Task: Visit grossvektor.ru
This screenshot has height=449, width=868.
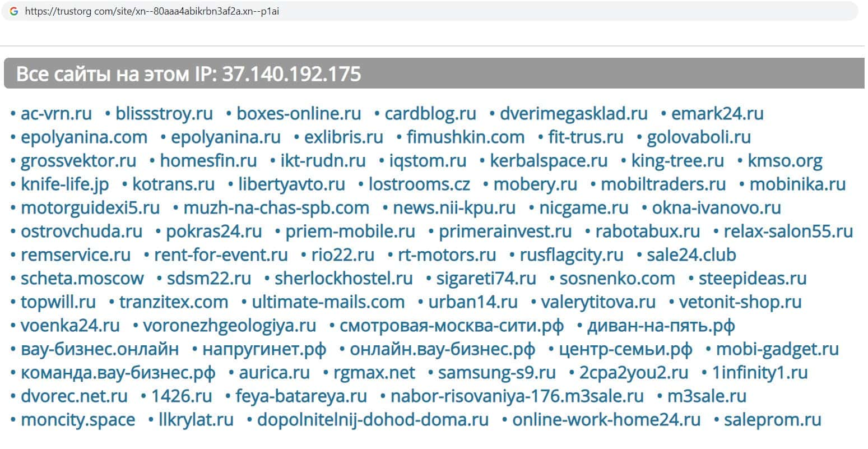Action: [x=78, y=161]
